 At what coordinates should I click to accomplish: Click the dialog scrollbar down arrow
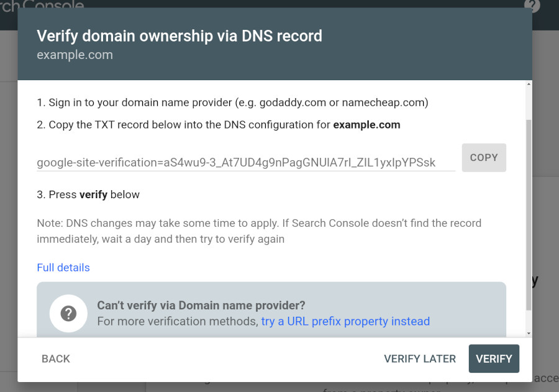click(529, 334)
